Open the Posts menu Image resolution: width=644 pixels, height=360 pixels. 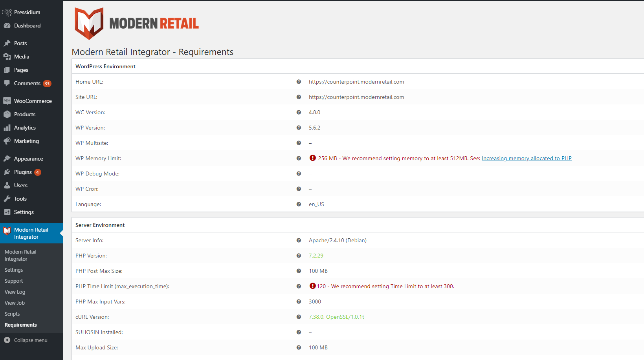coord(31,43)
